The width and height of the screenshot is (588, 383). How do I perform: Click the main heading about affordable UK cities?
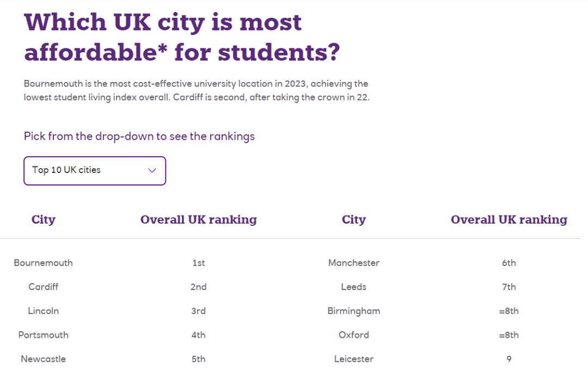pyautogui.click(x=182, y=38)
